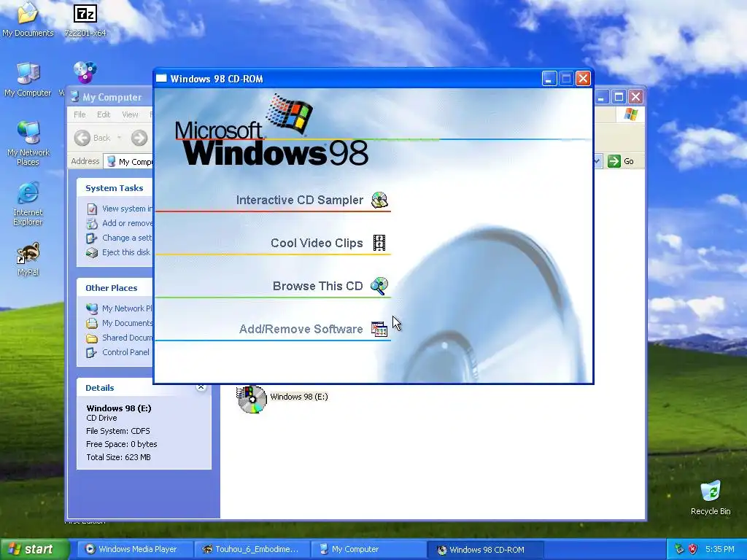Close the Windows 98 CD-ROM window
Image resolution: width=747 pixels, height=560 pixels.
click(583, 79)
